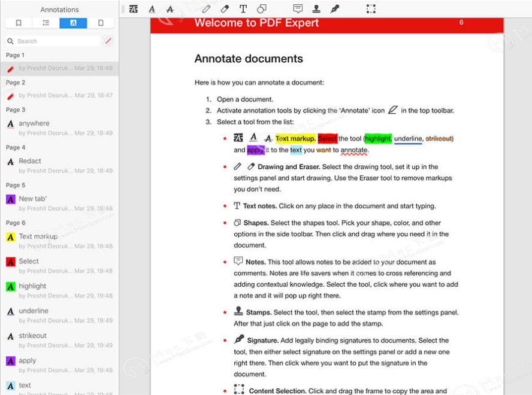Open the Page 1 pen annotation entry
This screenshot has width=532, height=395.
coord(59,68)
